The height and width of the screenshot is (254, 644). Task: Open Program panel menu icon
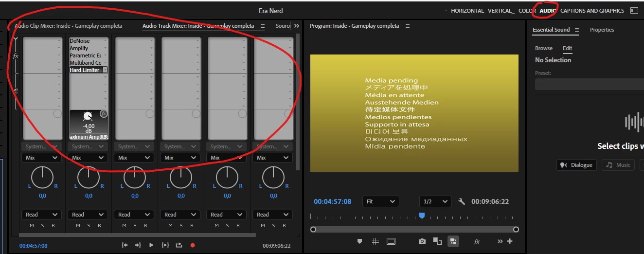pos(408,26)
